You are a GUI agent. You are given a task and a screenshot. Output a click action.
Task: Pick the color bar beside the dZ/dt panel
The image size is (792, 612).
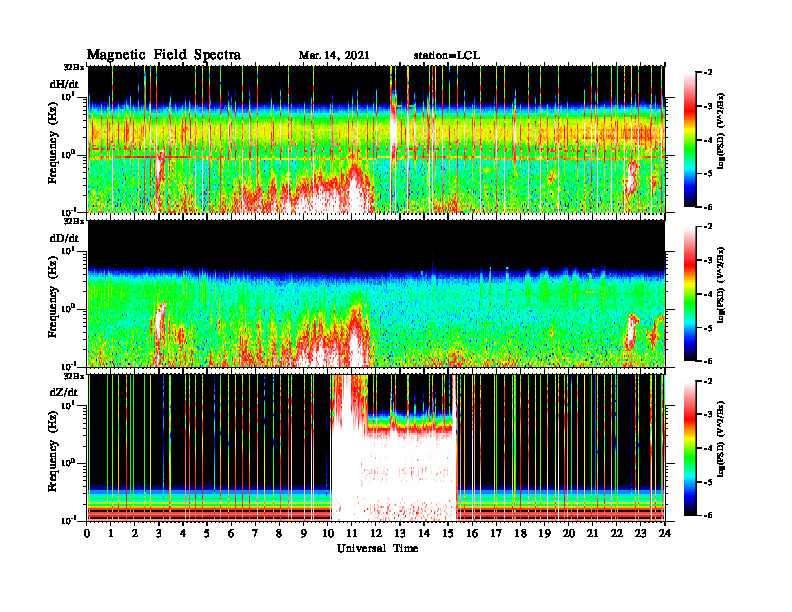point(689,448)
